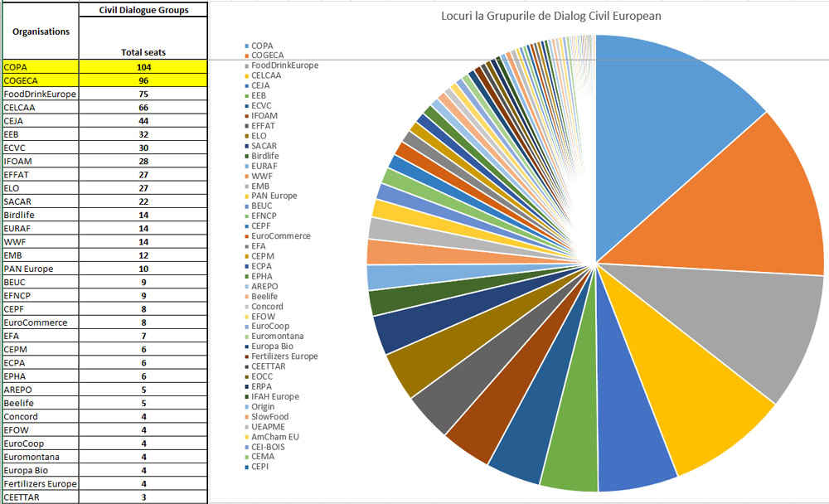Select the yellow COGECA cell in the table
Viewport: 829px width, 504px height.
tap(41, 80)
